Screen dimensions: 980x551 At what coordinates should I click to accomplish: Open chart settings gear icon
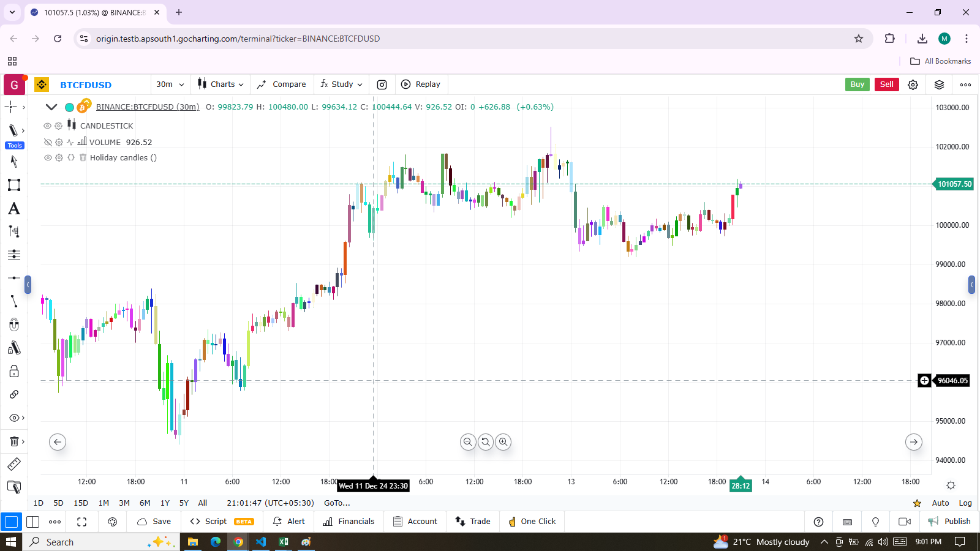pyautogui.click(x=913, y=84)
